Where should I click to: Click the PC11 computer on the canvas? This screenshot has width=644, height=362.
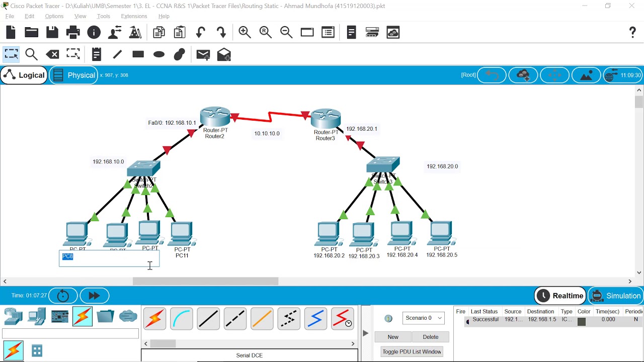click(182, 233)
